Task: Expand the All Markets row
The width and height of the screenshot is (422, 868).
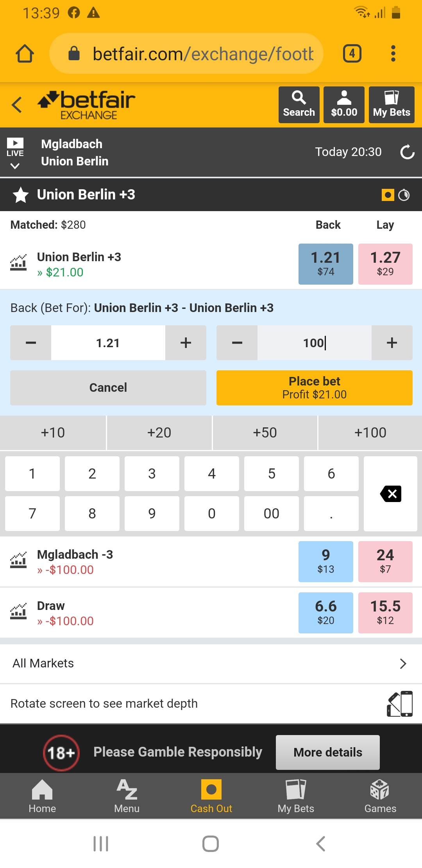Action: tap(211, 664)
